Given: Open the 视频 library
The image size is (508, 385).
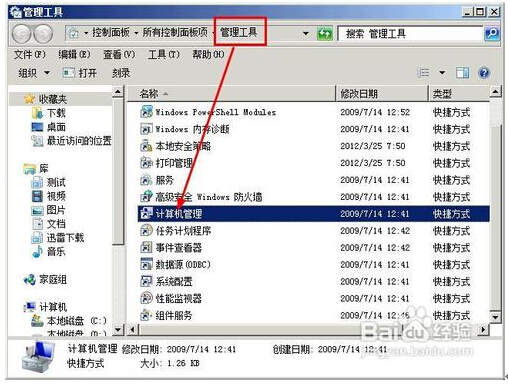Looking at the screenshot, I should pyautogui.click(x=49, y=196).
